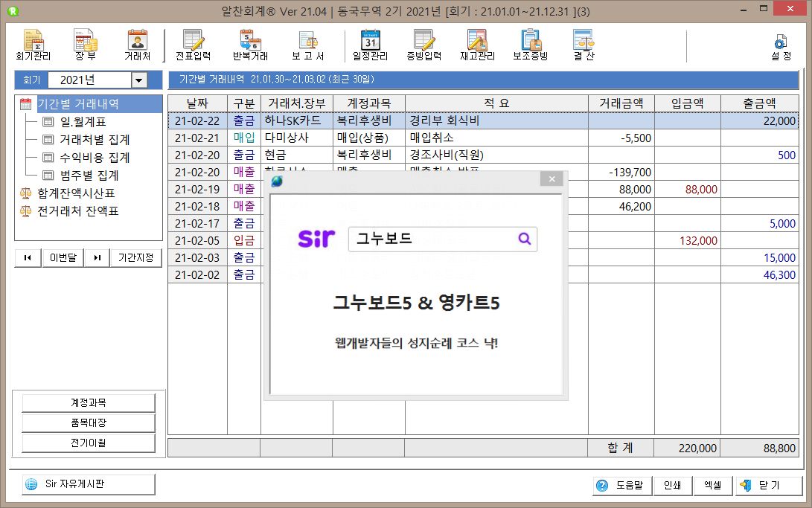
Task: Click the 기간지정 button
Action: click(x=136, y=258)
